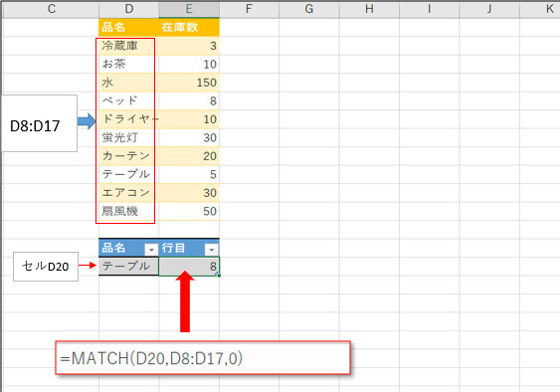Select the 冷蔵庫 cell
Image resolution: width=560 pixels, height=392 pixels.
(129, 46)
